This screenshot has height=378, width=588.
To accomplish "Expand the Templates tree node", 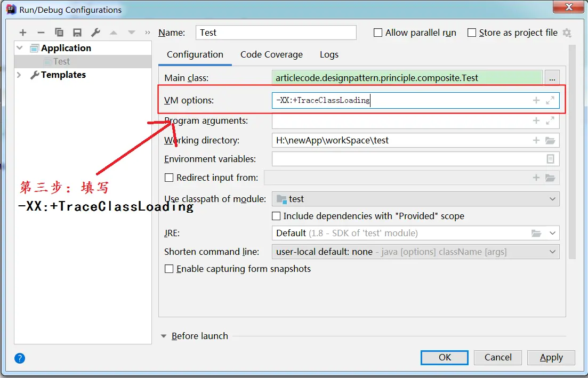I will pos(19,75).
